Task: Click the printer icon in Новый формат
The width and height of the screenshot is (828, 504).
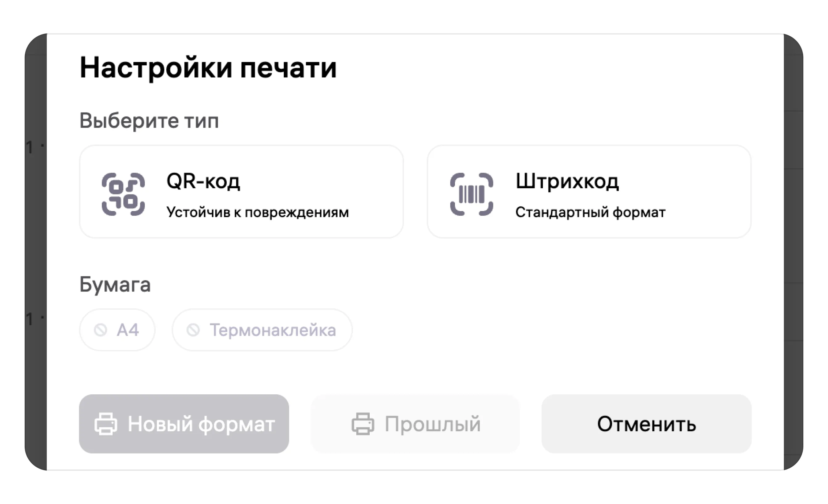Action: [106, 424]
